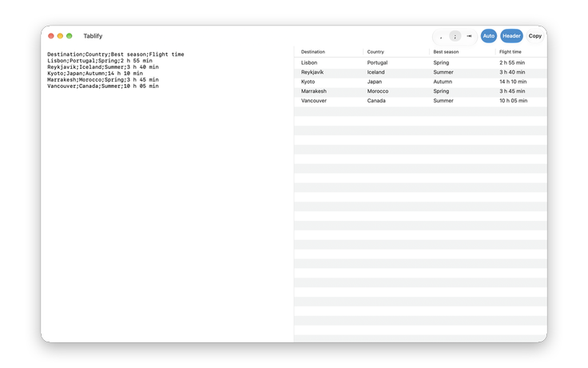The width and height of the screenshot is (588, 368).
Task: Select the tab delimiter icon
Action: point(469,36)
